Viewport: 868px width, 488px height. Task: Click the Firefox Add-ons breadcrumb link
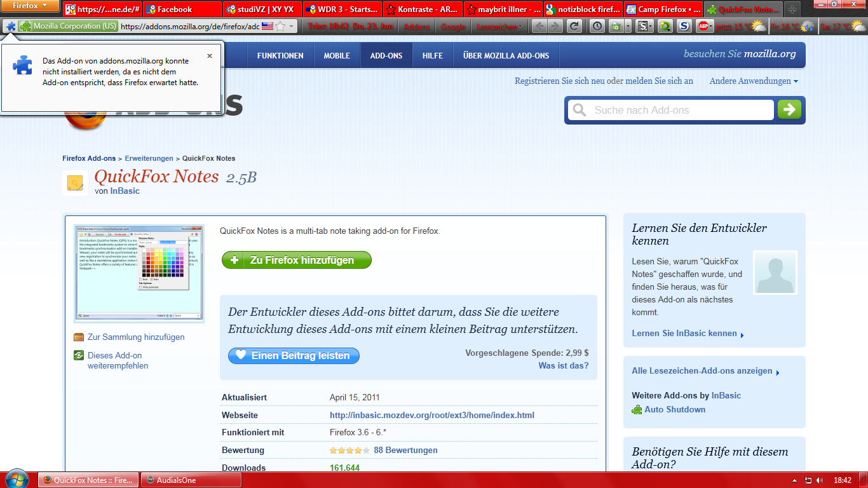pyautogui.click(x=89, y=158)
